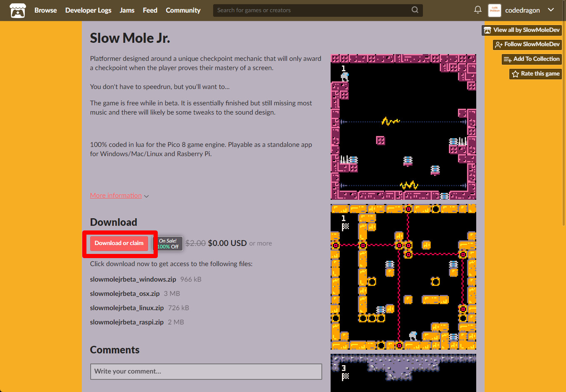566x392 pixels.
Task: Open notifications bell
Action: coord(477,10)
